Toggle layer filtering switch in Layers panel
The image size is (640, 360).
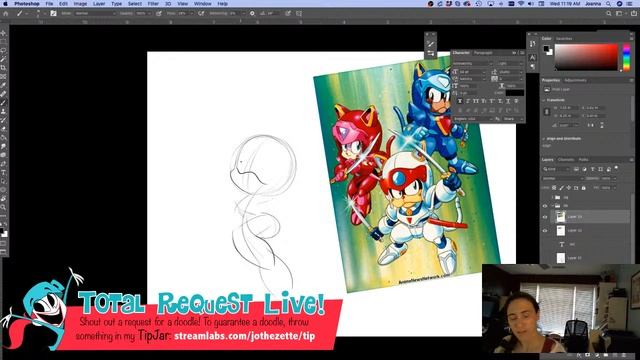(616, 168)
